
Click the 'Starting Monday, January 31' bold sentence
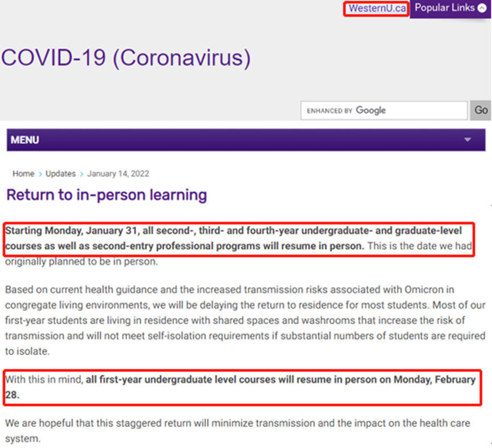[x=233, y=239]
